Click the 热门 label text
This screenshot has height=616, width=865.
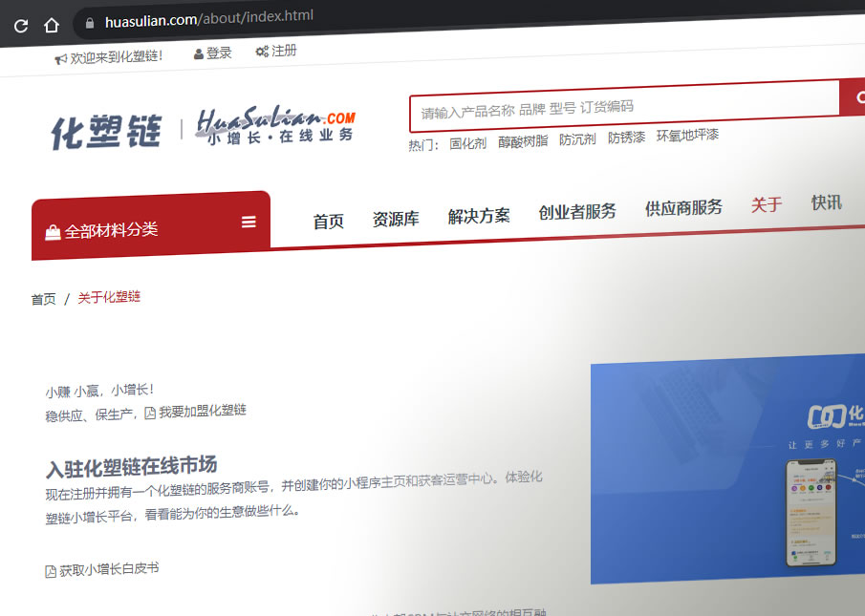coord(423,145)
